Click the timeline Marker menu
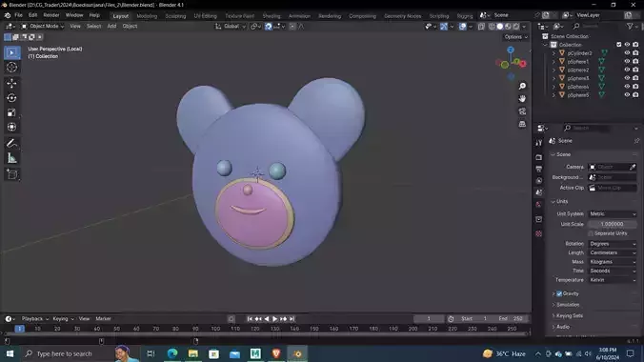This screenshot has height=362, width=644. [103, 319]
